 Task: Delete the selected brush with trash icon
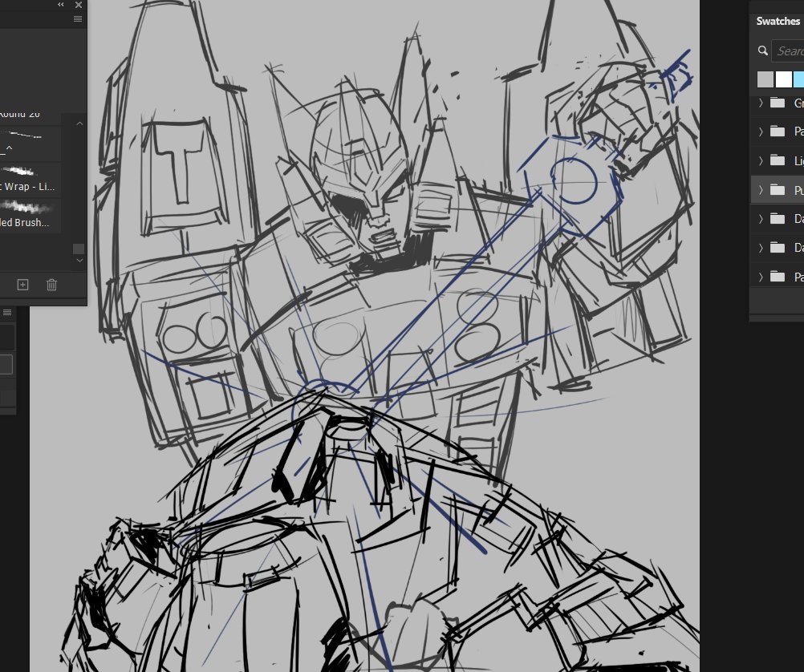[x=52, y=285]
